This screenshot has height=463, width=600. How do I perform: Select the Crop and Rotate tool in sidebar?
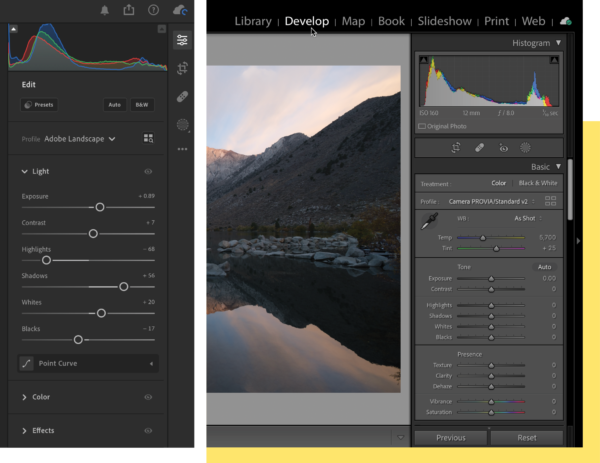(x=183, y=68)
